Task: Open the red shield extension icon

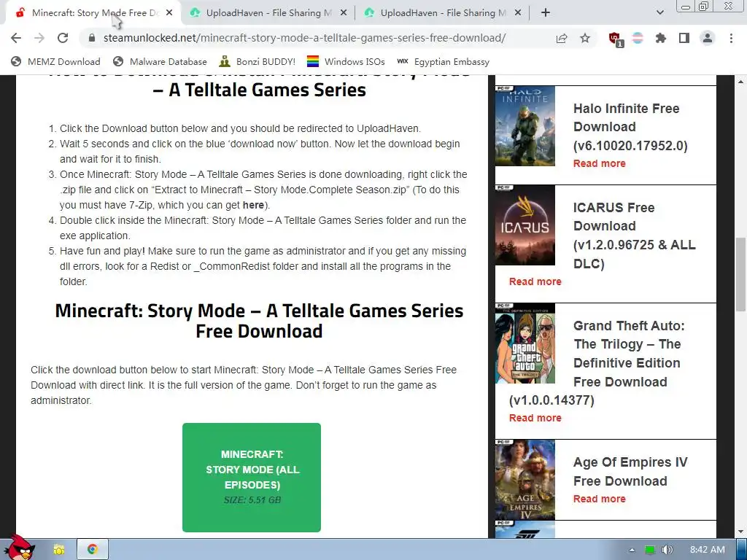Action: (x=616, y=39)
